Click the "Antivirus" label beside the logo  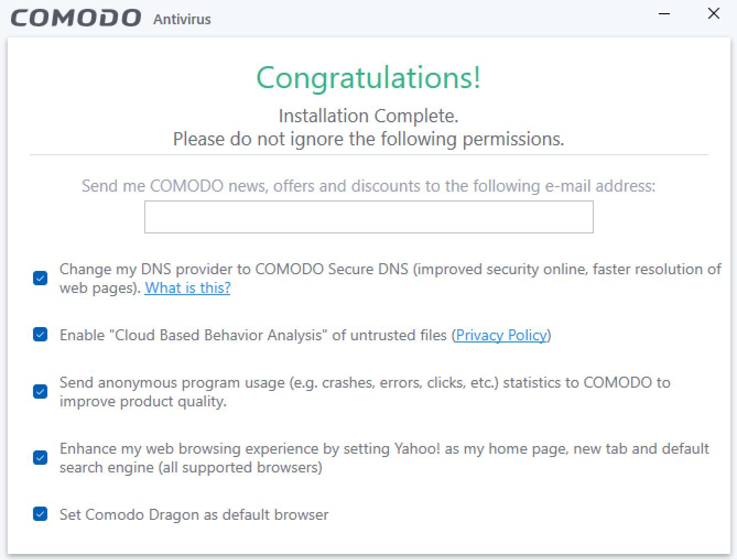(182, 19)
